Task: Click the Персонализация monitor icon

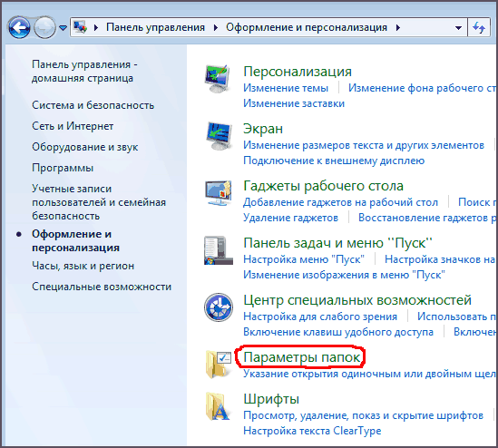Action: pyautogui.click(x=218, y=79)
